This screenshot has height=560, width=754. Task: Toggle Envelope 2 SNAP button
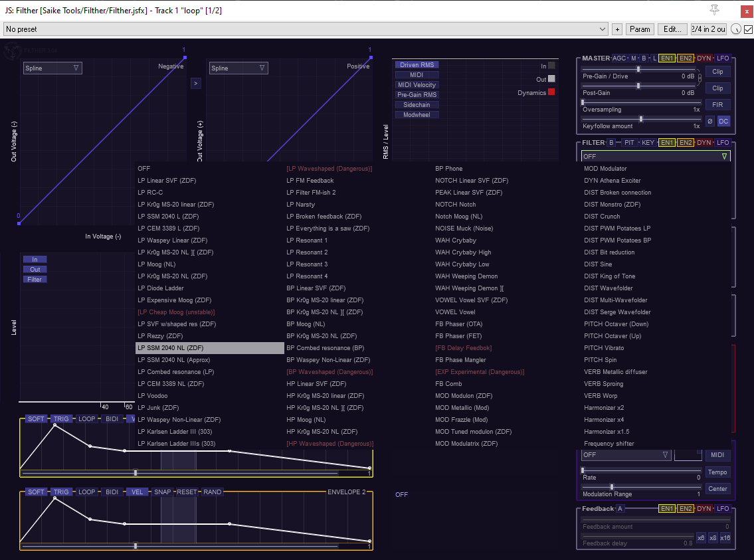(x=163, y=492)
